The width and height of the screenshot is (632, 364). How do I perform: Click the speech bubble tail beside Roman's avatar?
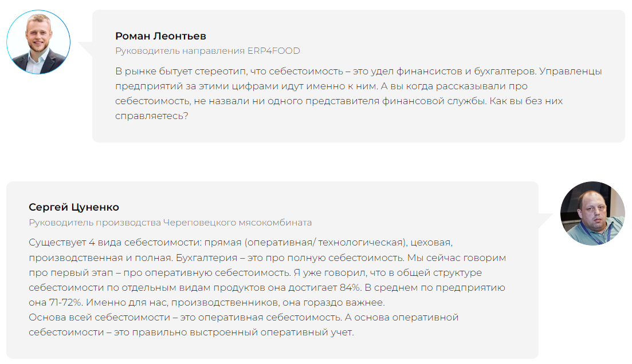(x=85, y=49)
